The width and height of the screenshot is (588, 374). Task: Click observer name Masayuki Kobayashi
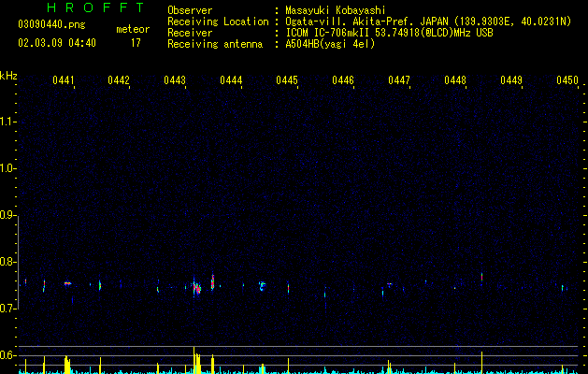336,10
